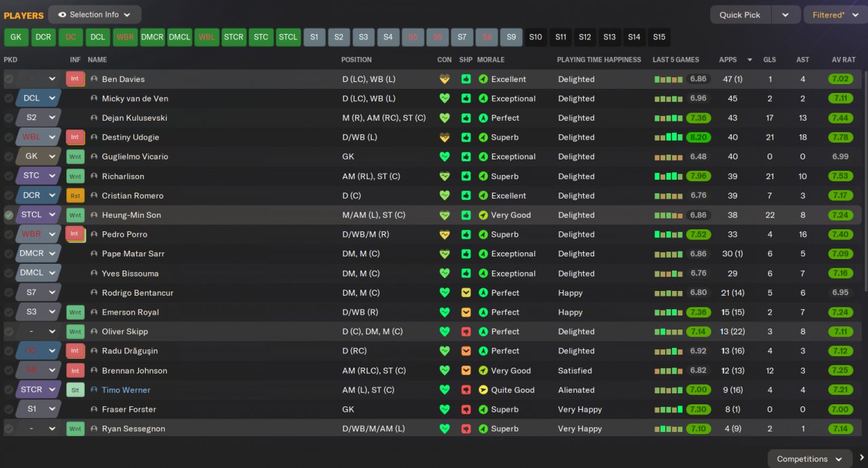
Task: Click Richarlison's last 5 games form bars
Action: point(669,176)
